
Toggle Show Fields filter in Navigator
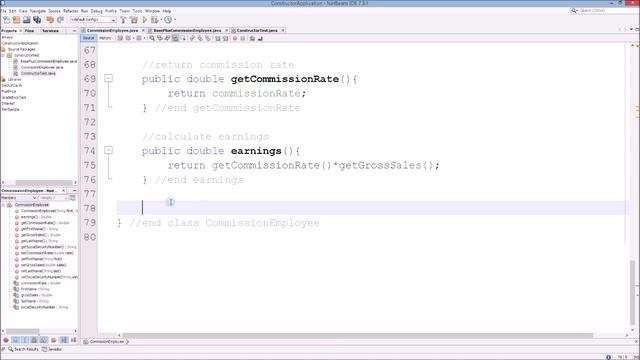click(15, 340)
